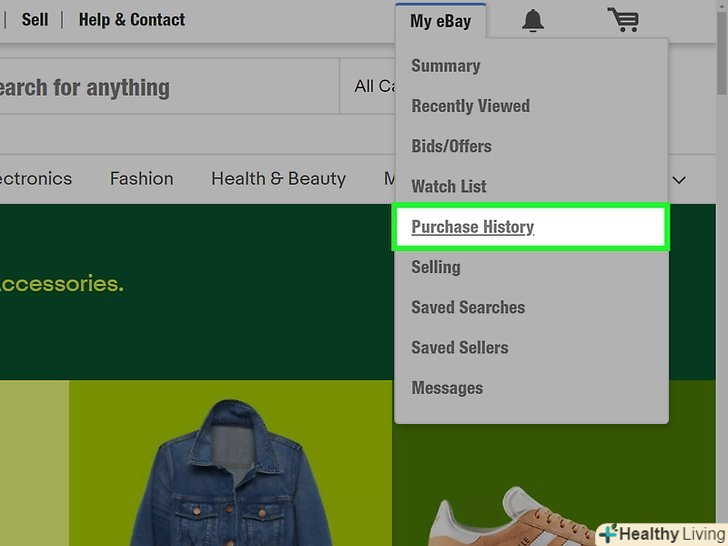Open the notifications bell icon
This screenshot has height=546, width=728.
533,20
